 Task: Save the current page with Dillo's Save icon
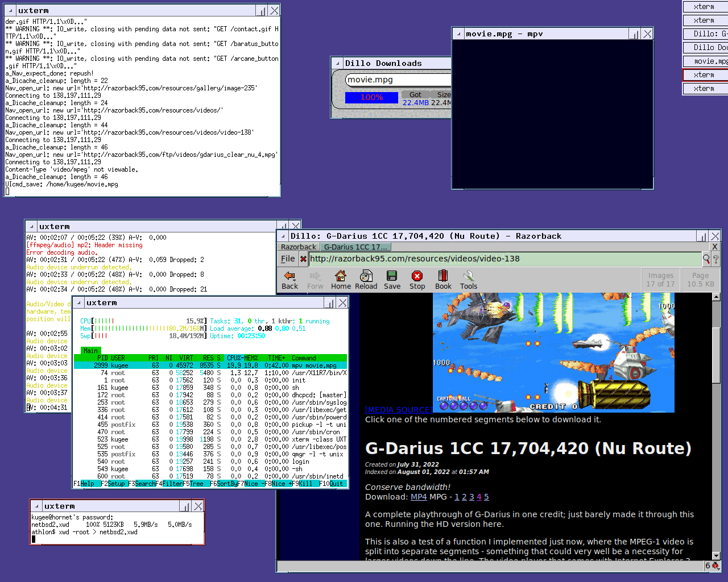(x=392, y=280)
